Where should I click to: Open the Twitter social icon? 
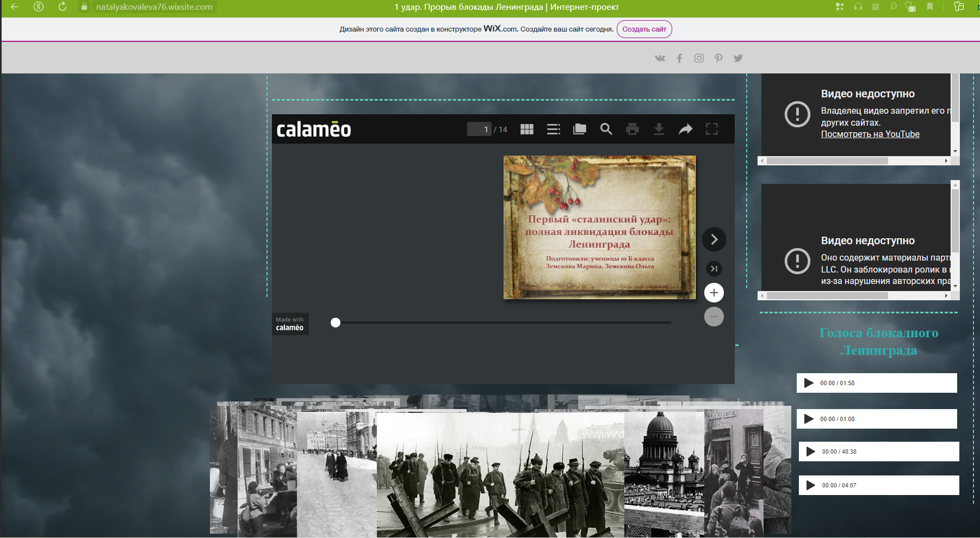click(x=738, y=58)
